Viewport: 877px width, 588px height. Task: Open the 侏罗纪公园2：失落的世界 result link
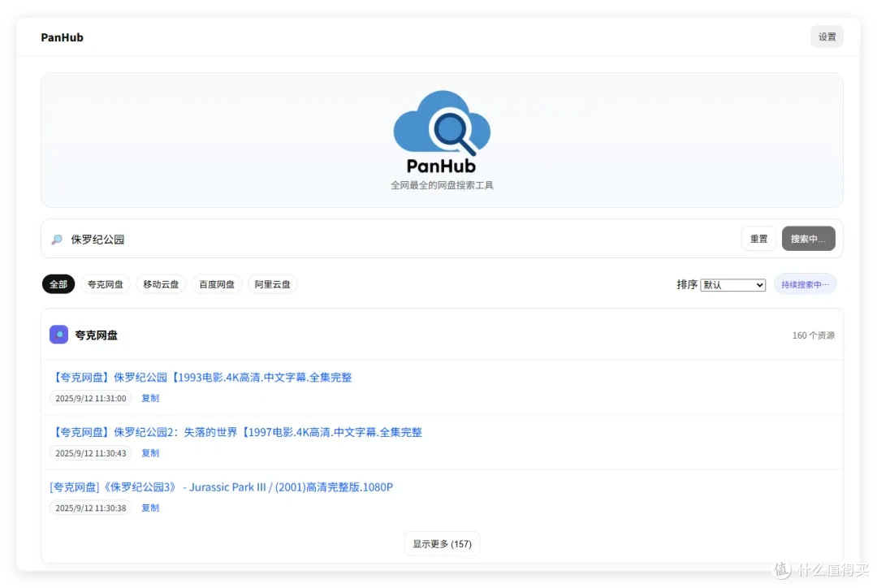coord(236,432)
